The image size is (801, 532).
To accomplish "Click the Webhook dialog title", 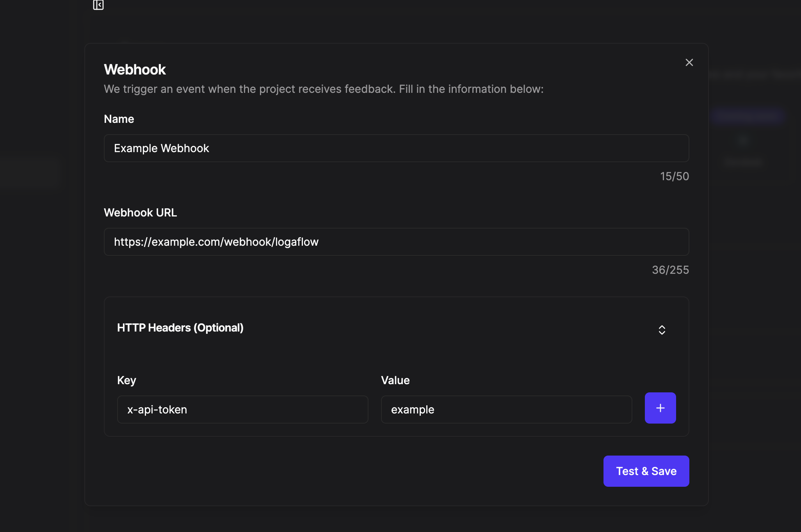I will coord(134,69).
